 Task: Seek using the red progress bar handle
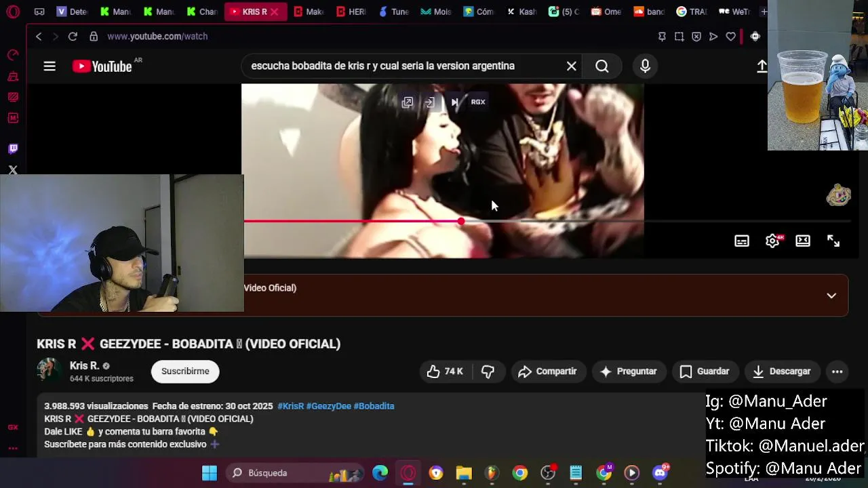coord(461,222)
